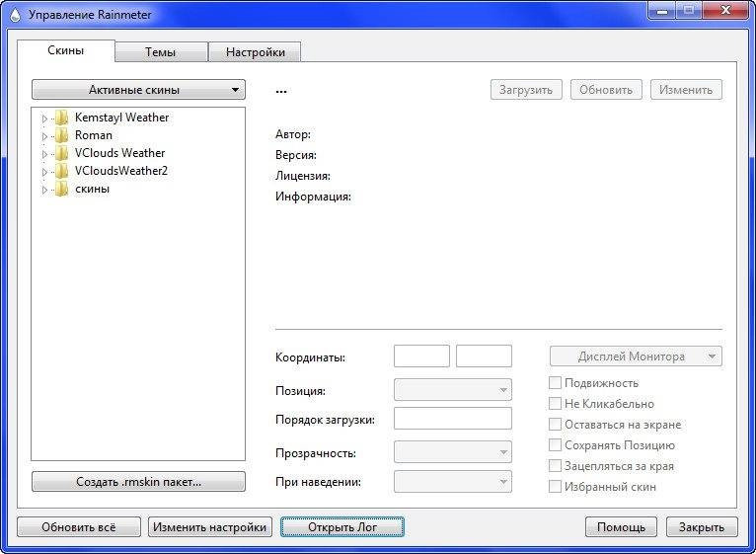756x554 pixels.
Task: Select the VClouds Weather tree label
Action: tap(119, 153)
